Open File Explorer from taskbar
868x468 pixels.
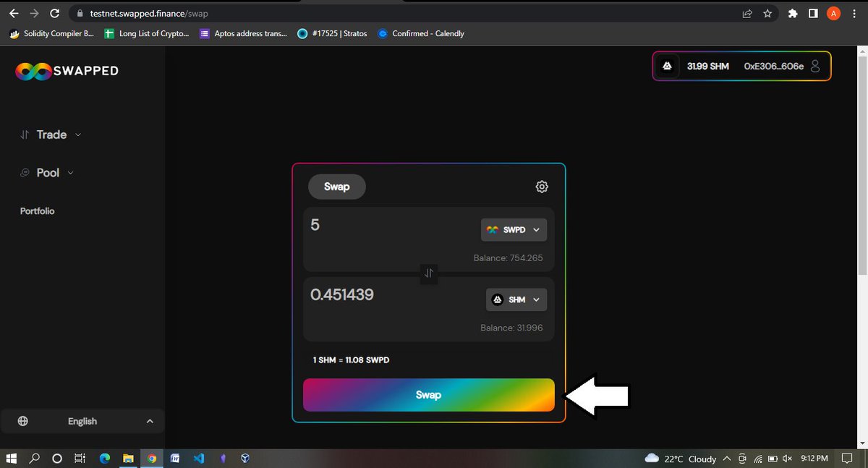(128, 458)
